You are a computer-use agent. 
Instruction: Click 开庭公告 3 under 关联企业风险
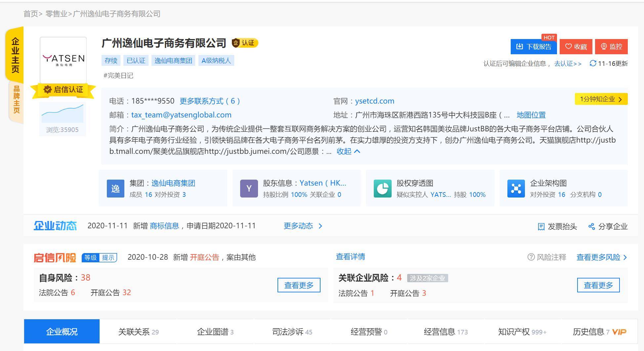(x=408, y=293)
